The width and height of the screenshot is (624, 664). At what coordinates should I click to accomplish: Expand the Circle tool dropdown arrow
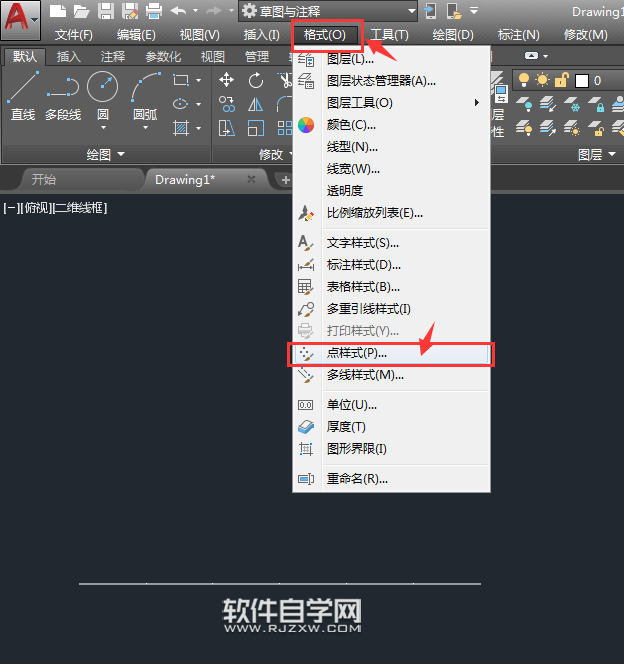103,127
